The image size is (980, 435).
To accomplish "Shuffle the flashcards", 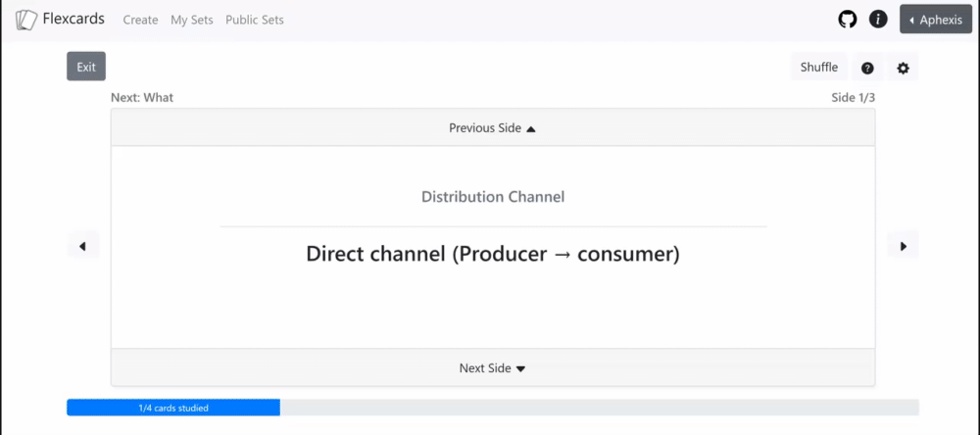I will click(x=819, y=67).
